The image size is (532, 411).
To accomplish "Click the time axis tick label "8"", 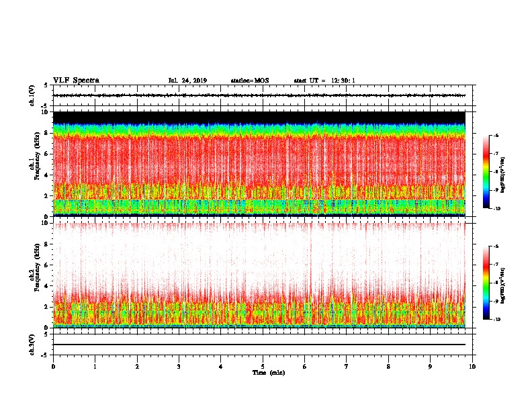I will tap(388, 367).
